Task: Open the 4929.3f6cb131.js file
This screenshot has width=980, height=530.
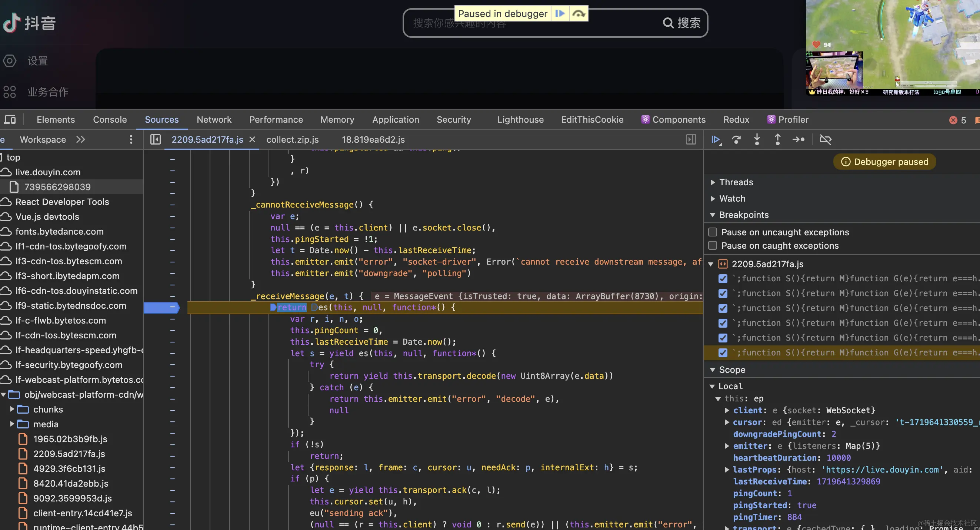Action: click(69, 469)
